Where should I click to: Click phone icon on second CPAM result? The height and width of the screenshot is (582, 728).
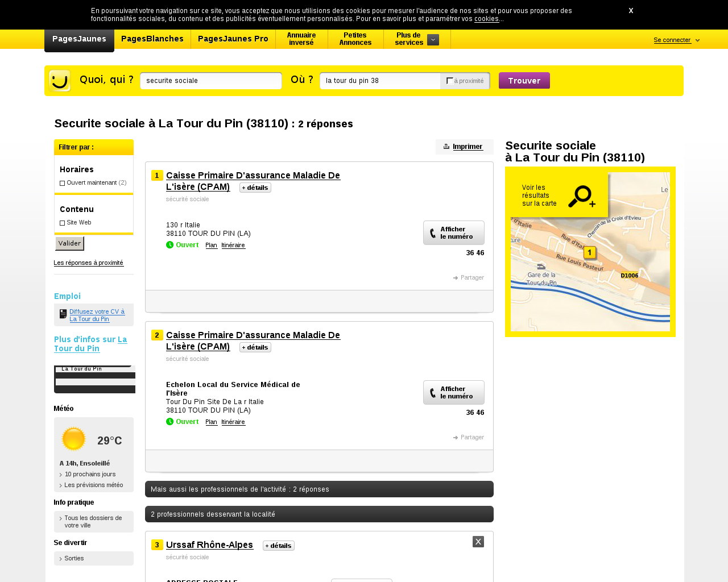coord(433,393)
